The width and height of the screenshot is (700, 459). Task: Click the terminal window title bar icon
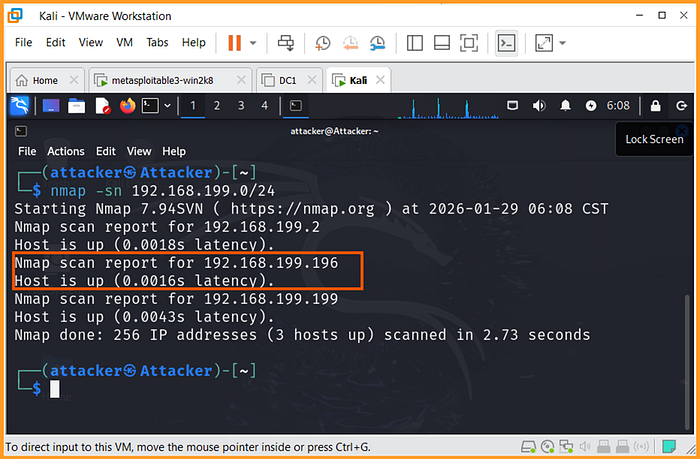tap(21, 131)
